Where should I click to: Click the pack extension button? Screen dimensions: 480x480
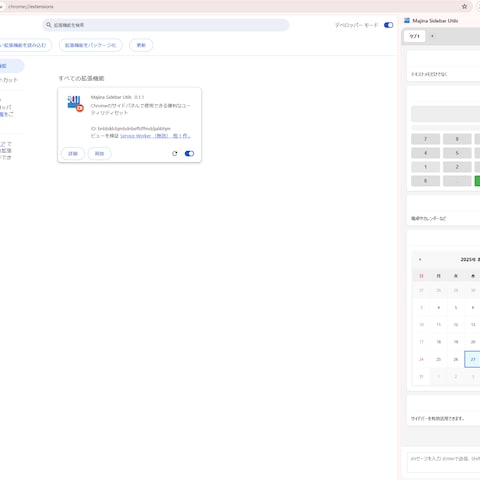pos(90,45)
